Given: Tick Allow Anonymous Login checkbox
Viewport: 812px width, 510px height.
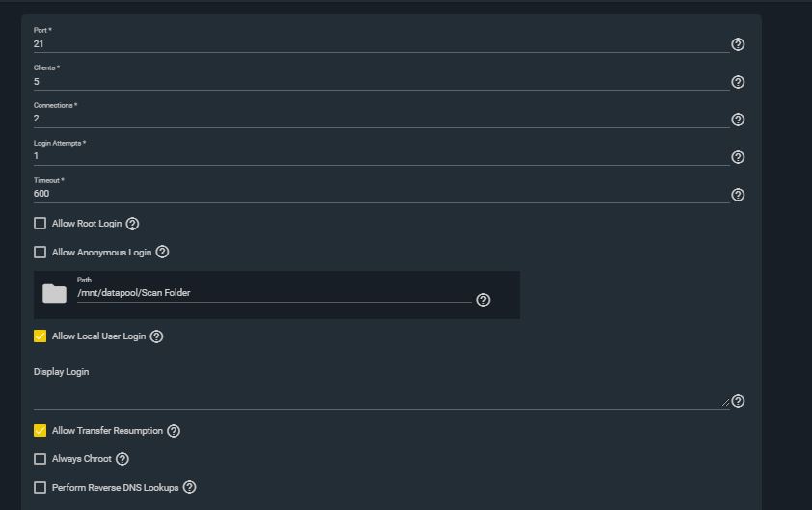Looking at the screenshot, I should pos(40,253).
